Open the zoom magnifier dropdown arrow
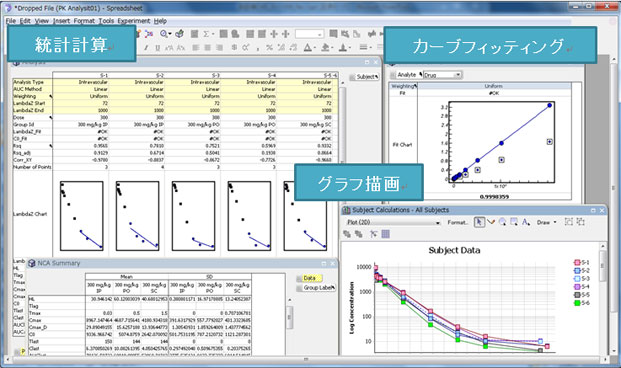 170,34
